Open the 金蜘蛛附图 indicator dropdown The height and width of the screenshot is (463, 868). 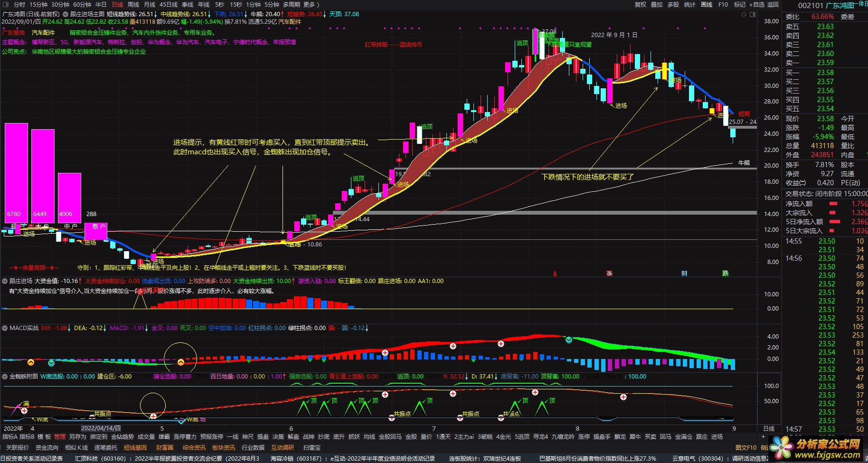point(5,377)
